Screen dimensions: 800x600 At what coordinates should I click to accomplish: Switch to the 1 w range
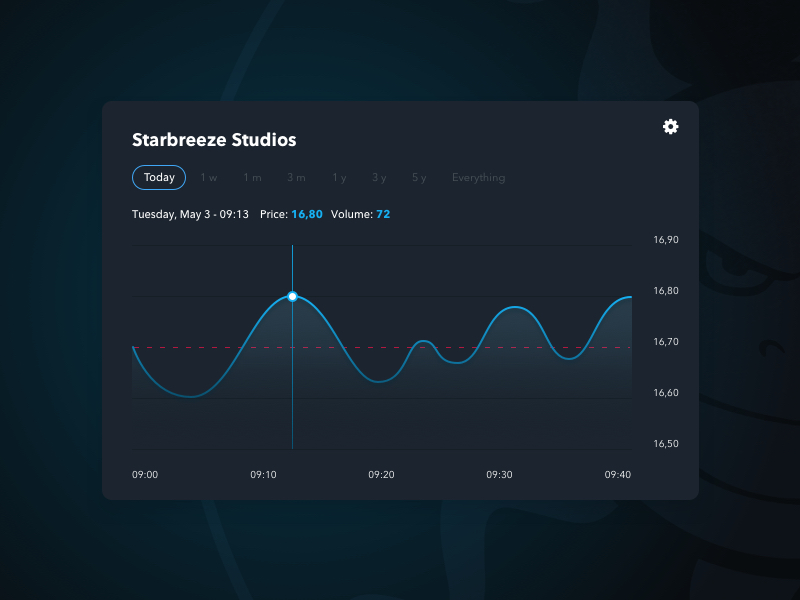coord(209,178)
